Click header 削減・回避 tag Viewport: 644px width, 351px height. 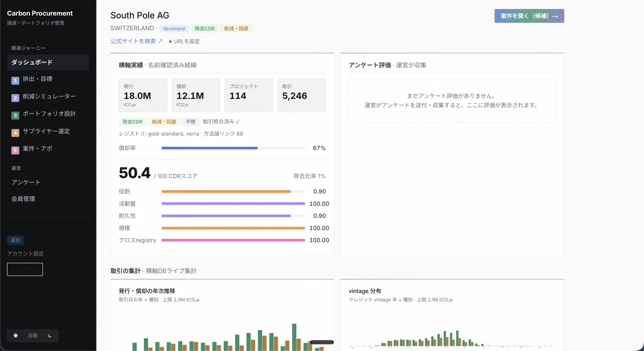click(x=236, y=29)
